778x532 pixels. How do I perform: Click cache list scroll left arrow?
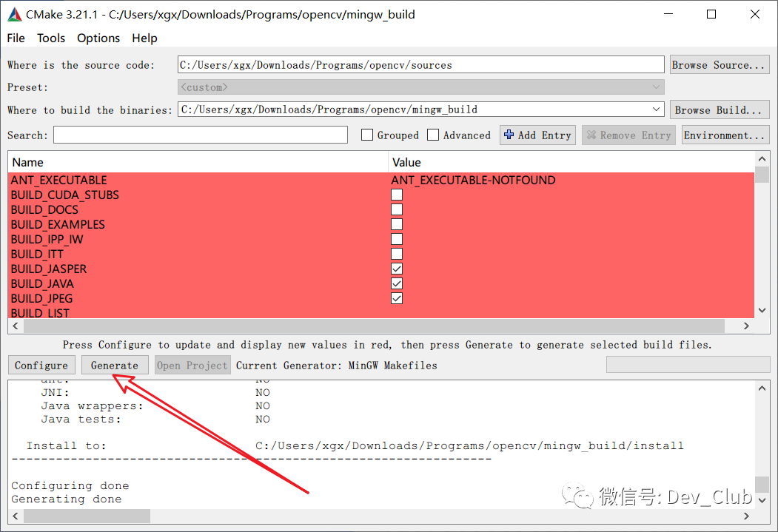(x=16, y=326)
